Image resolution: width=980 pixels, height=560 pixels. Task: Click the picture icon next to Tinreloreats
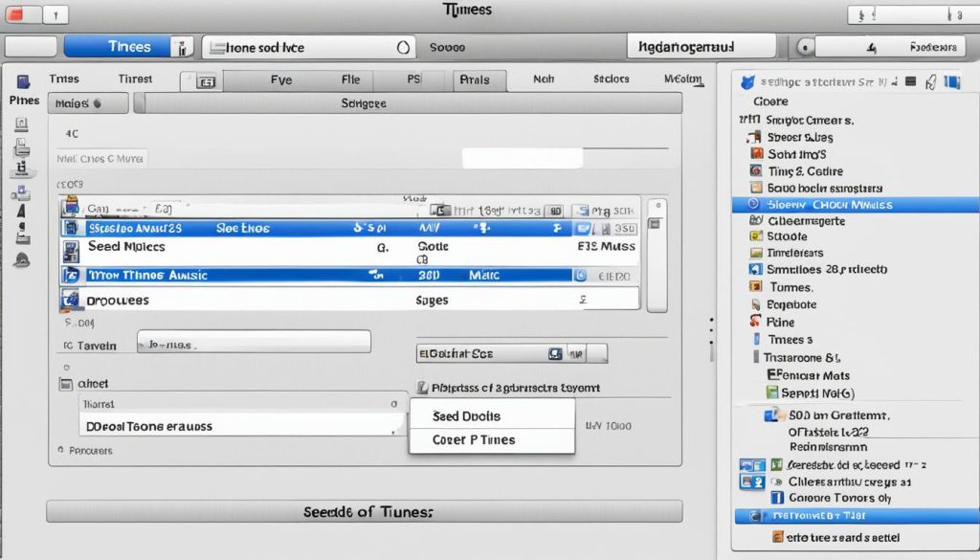[x=756, y=253]
